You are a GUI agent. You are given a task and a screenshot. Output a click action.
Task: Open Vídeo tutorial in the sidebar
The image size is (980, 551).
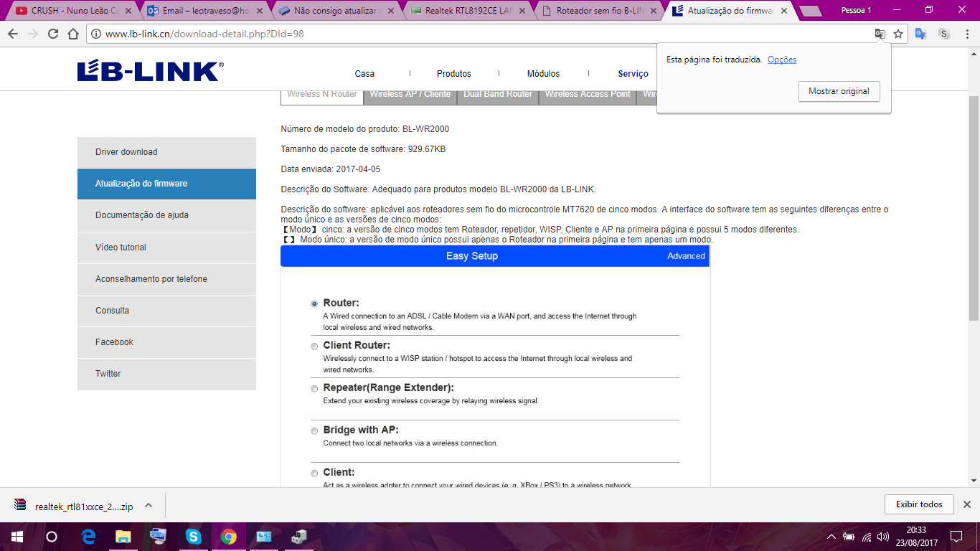(166, 248)
